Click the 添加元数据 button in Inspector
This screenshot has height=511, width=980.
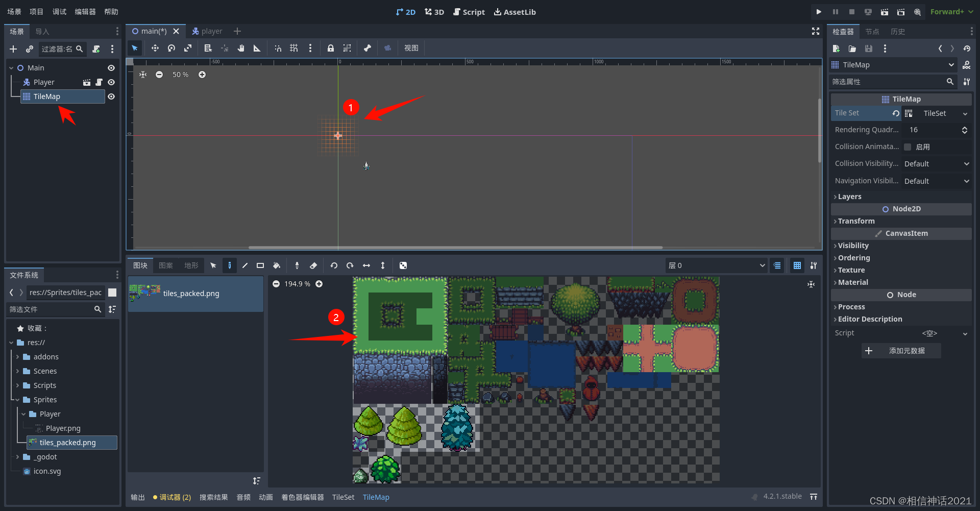901,351
